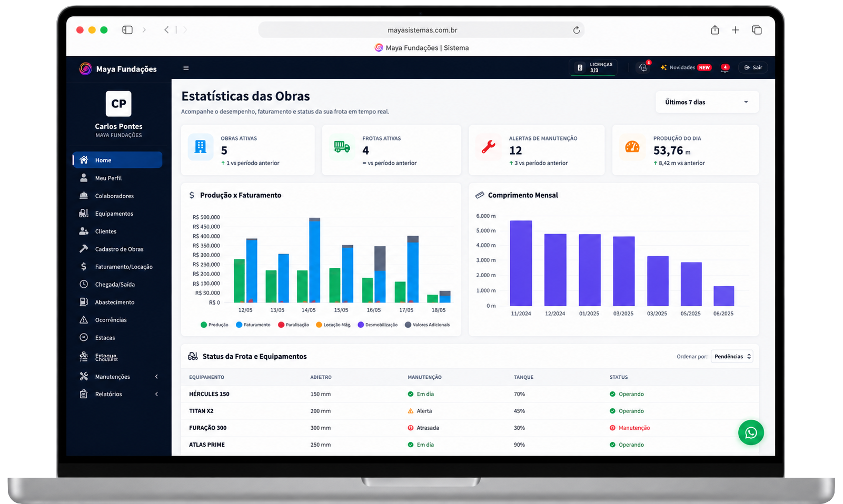The height and width of the screenshot is (504, 843).
Task: Open the Pendências sort dropdown
Action: click(x=732, y=357)
